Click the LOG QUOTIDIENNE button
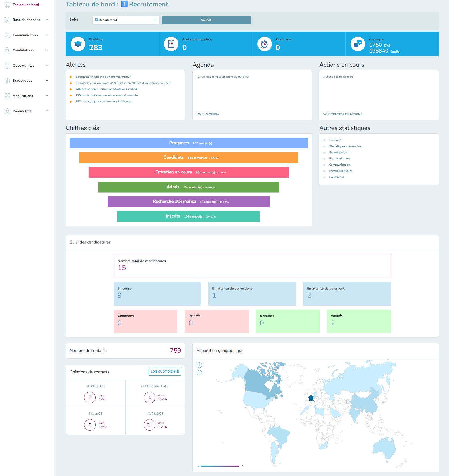Screen dimensions: 449x476 coord(165,372)
